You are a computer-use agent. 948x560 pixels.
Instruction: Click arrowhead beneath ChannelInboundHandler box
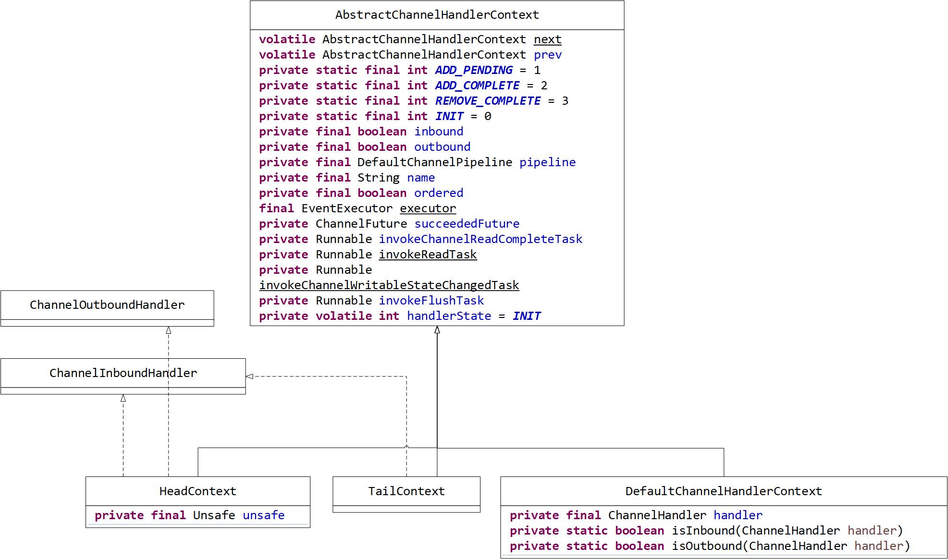[x=123, y=399]
